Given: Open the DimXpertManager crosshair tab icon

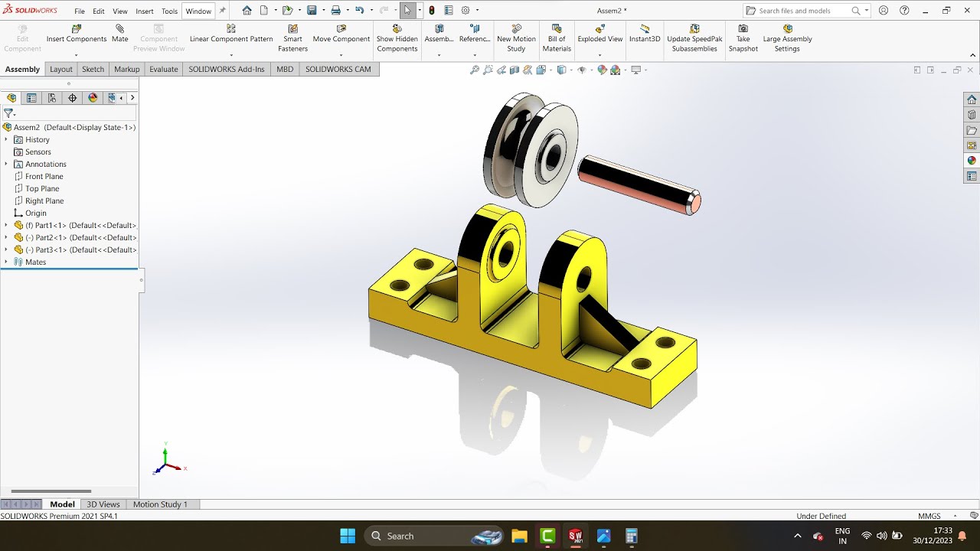Looking at the screenshot, I should click(73, 98).
